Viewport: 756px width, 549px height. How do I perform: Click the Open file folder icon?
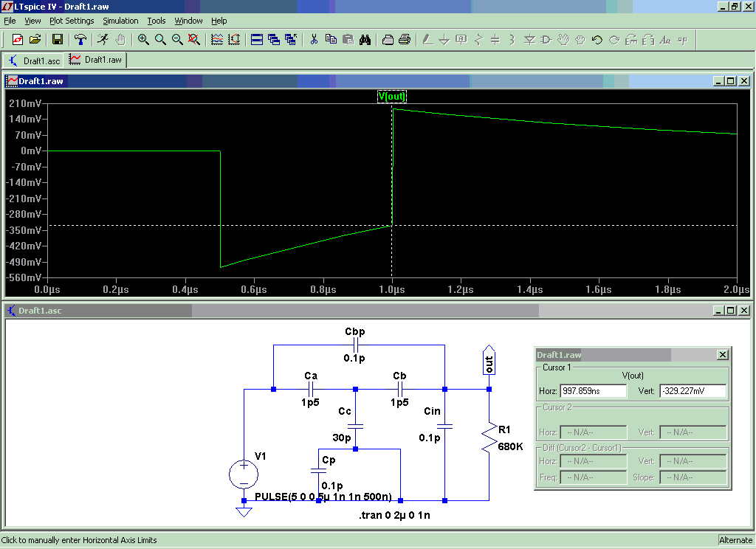pyautogui.click(x=35, y=40)
